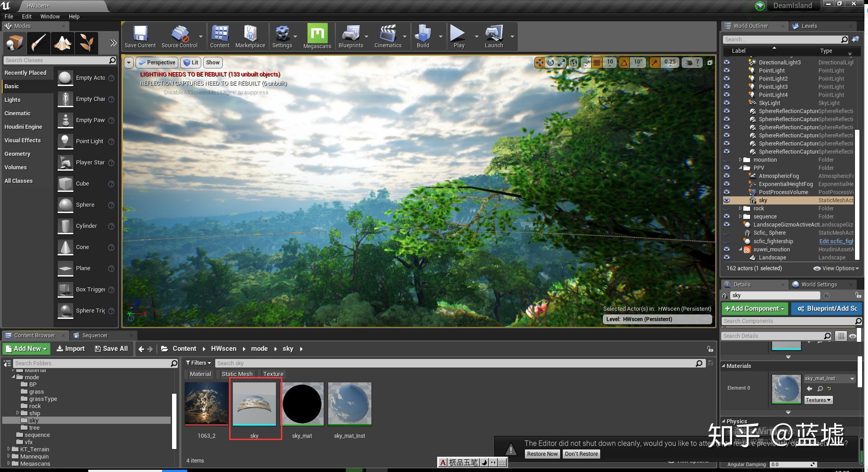Open the Landscape mode tool
Image resolution: width=868 pixels, height=472 pixels.
pos(63,43)
